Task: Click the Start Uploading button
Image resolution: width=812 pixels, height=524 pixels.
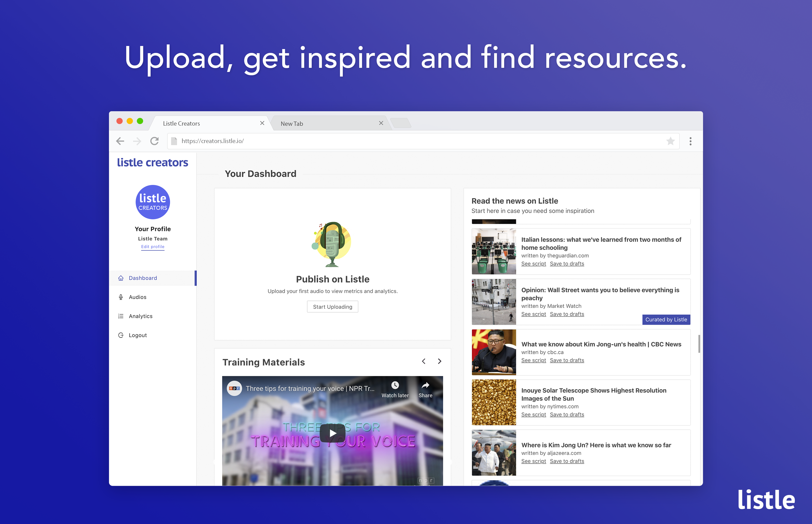Action: pos(333,307)
